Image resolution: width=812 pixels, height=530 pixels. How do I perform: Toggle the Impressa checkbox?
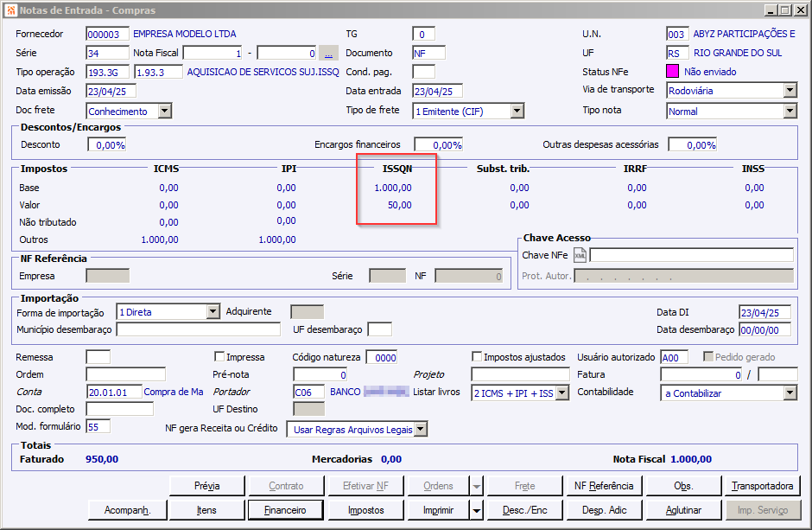pos(219,357)
